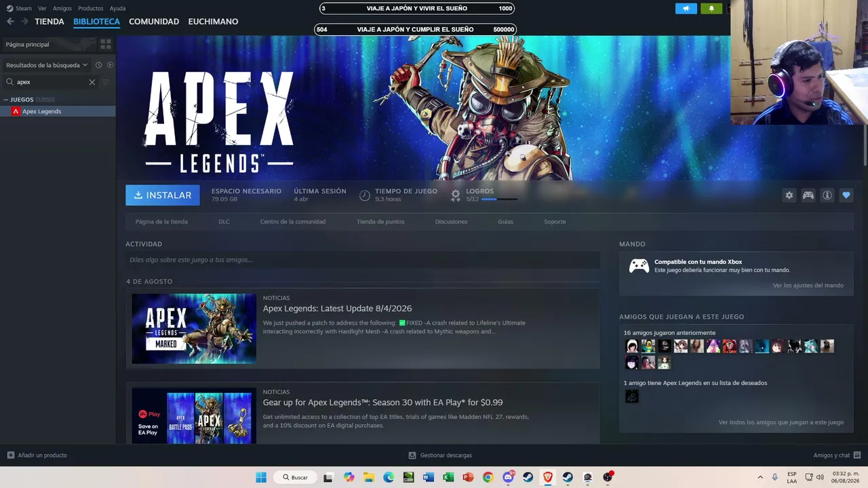
Task: Open Amigos y chat
Action: point(837,455)
